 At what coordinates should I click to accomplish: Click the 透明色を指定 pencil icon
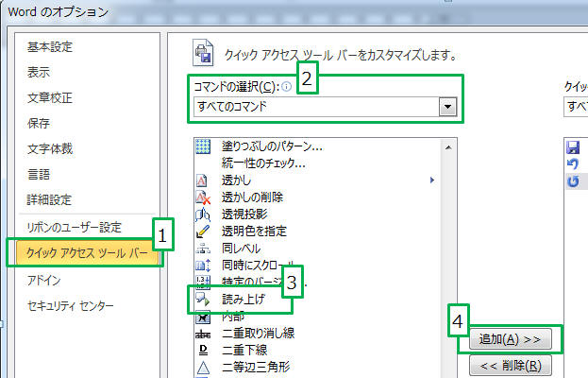[203, 232]
